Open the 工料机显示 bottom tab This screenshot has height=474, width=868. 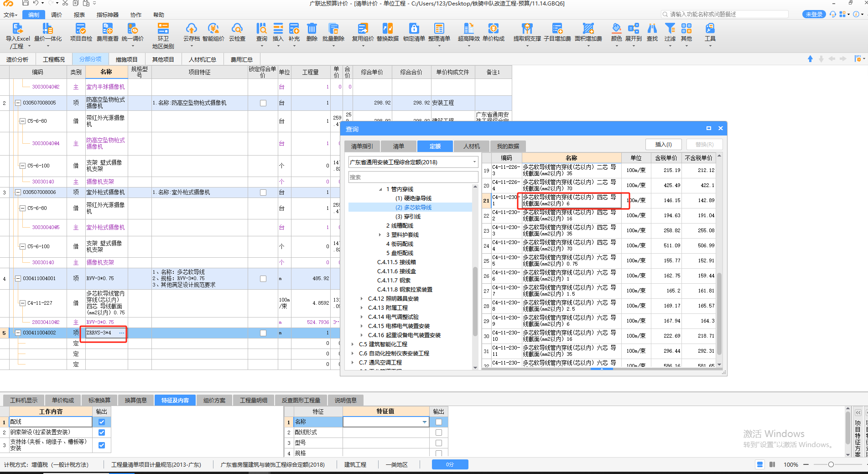pyautogui.click(x=24, y=401)
